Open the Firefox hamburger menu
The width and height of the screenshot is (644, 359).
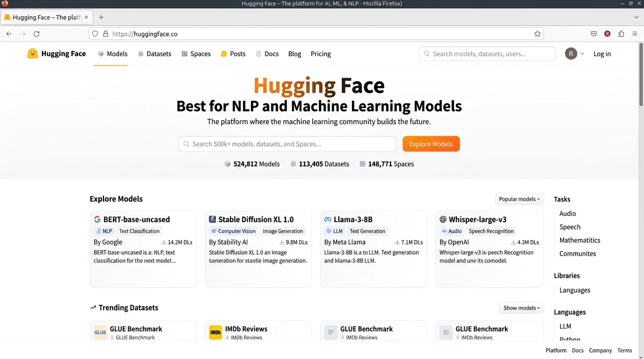point(635,34)
